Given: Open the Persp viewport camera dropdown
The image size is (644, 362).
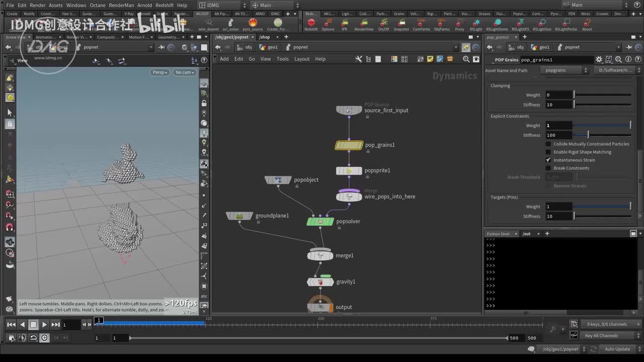Looking at the screenshot, I should pos(159,72).
